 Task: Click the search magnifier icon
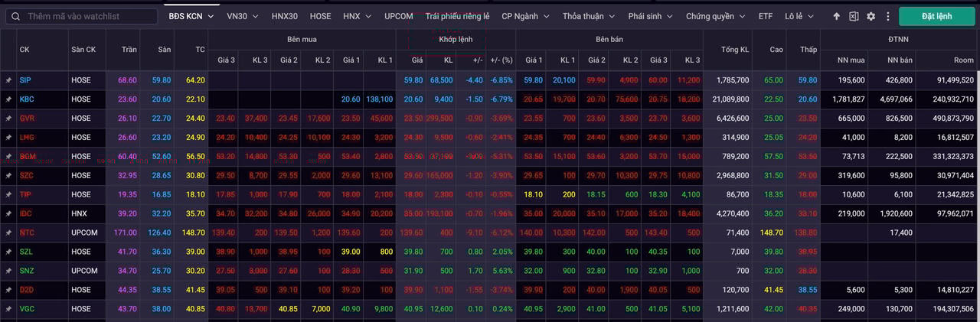point(16,16)
